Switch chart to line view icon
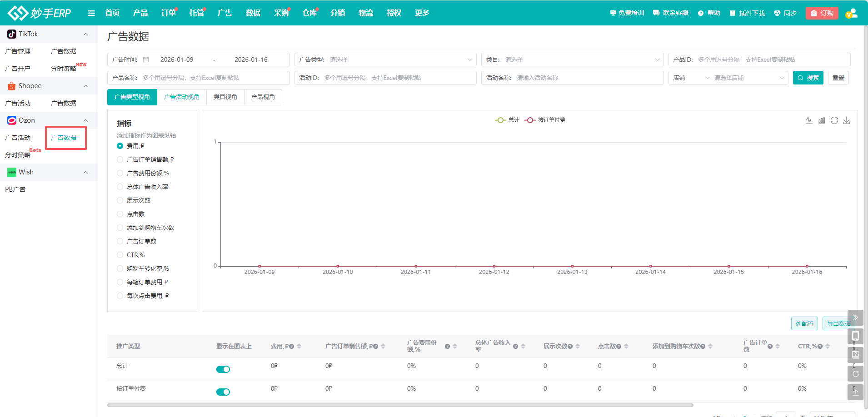 pyautogui.click(x=809, y=120)
